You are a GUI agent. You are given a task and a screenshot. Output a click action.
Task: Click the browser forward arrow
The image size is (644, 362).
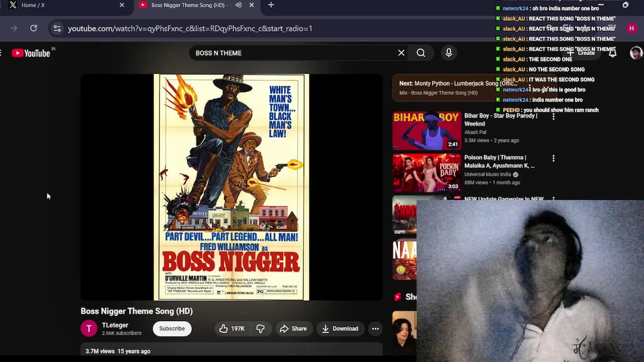click(x=14, y=29)
